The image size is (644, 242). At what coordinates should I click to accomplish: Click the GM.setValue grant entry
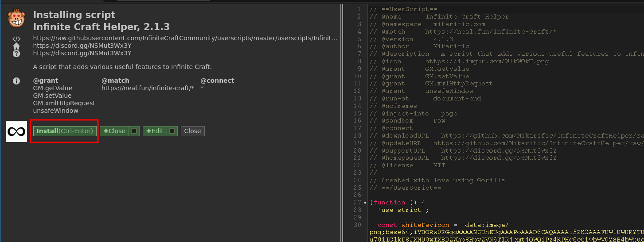tap(52, 96)
